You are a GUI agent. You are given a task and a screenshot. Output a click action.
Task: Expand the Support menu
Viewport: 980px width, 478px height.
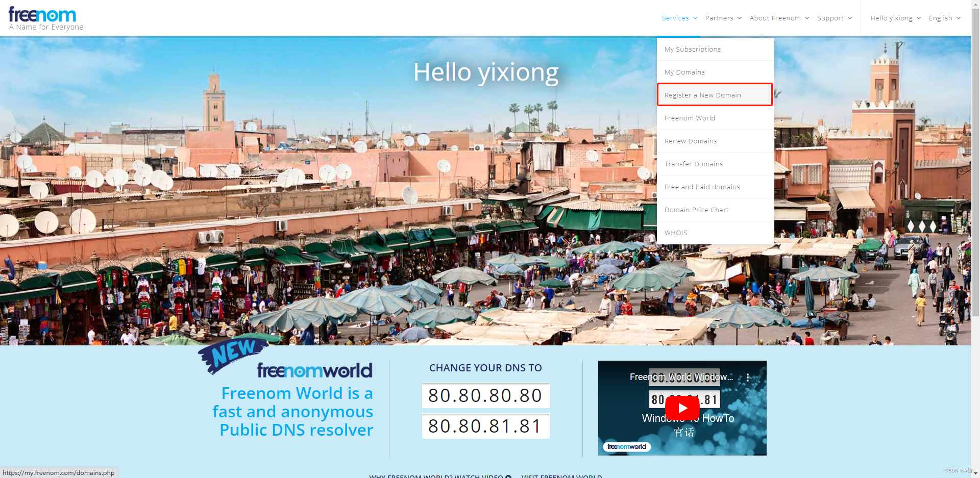(x=834, y=18)
